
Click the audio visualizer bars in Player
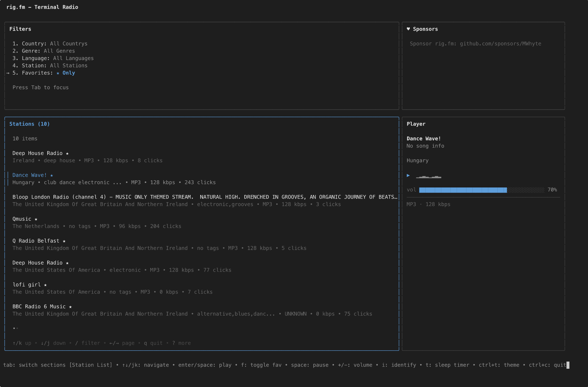pyautogui.click(x=429, y=177)
